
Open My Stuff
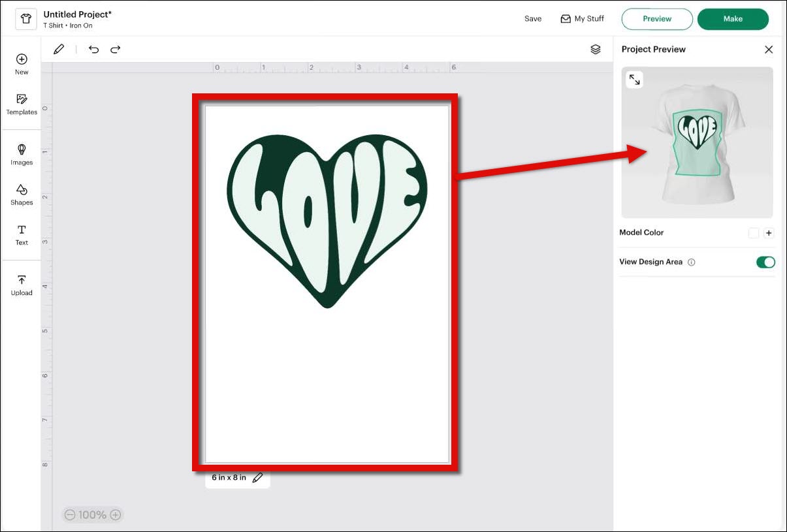point(582,19)
